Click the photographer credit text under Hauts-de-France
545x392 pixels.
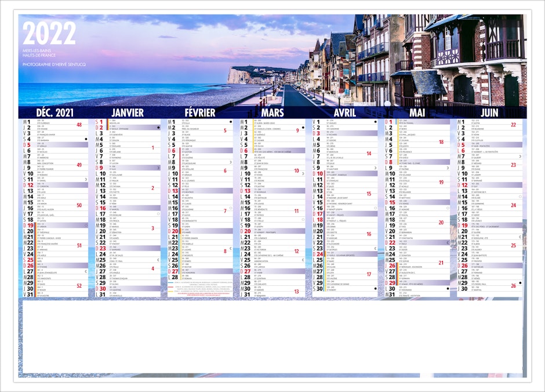click(x=54, y=64)
